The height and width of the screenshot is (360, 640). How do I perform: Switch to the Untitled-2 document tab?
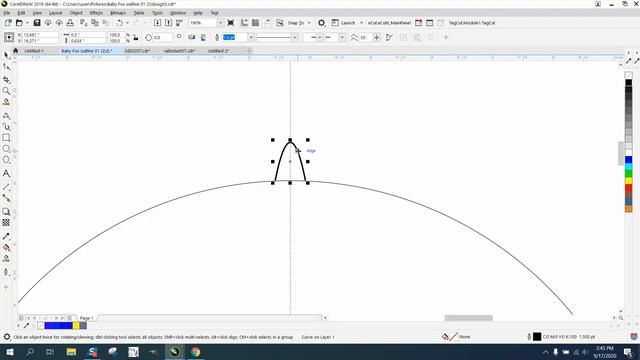tap(218, 51)
